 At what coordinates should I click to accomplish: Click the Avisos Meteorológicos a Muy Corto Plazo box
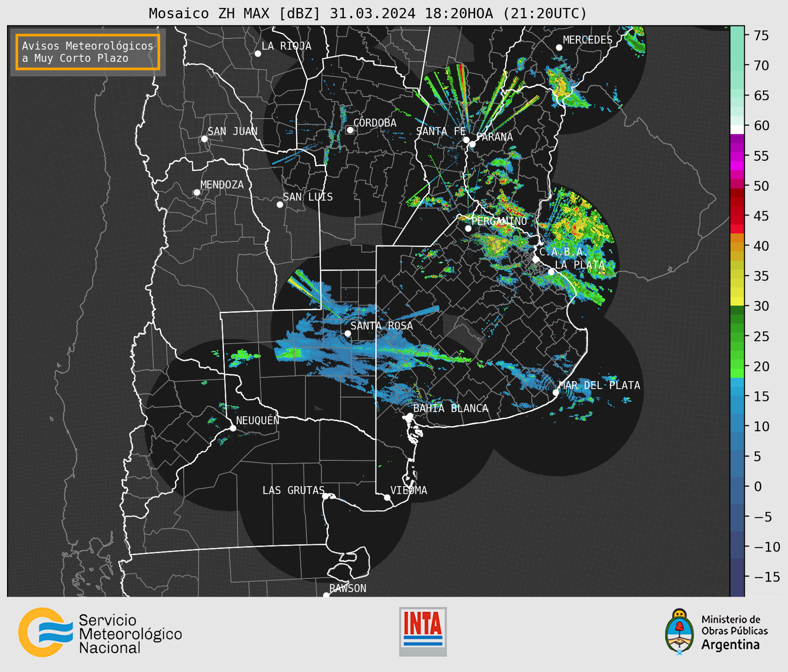click(x=88, y=52)
